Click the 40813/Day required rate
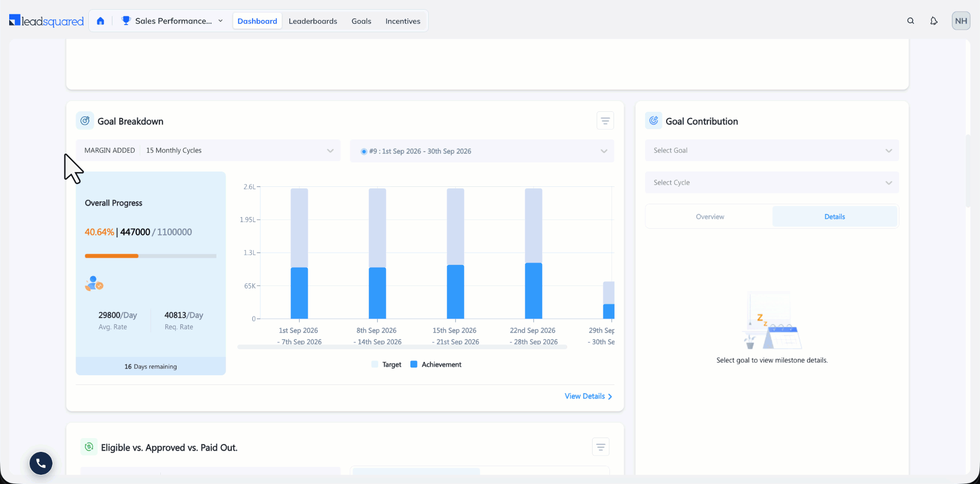Image resolution: width=980 pixels, height=484 pixels. click(184, 315)
